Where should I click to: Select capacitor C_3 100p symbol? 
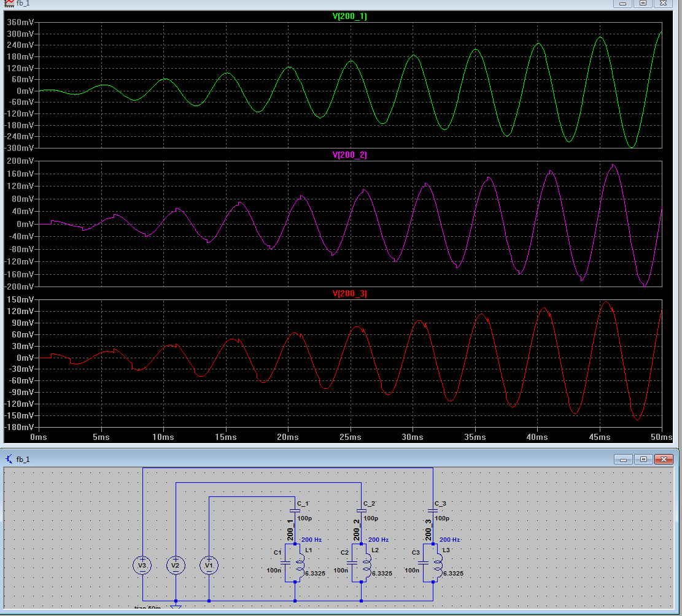[x=433, y=511]
